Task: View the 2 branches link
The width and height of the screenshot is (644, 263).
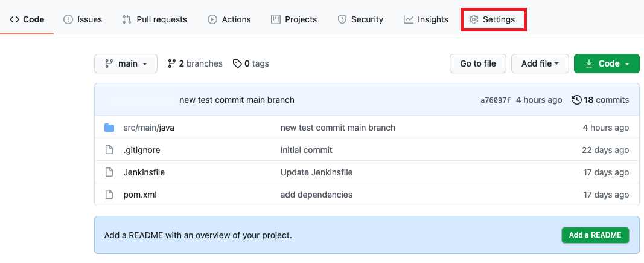Action: click(x=195, y=63)
